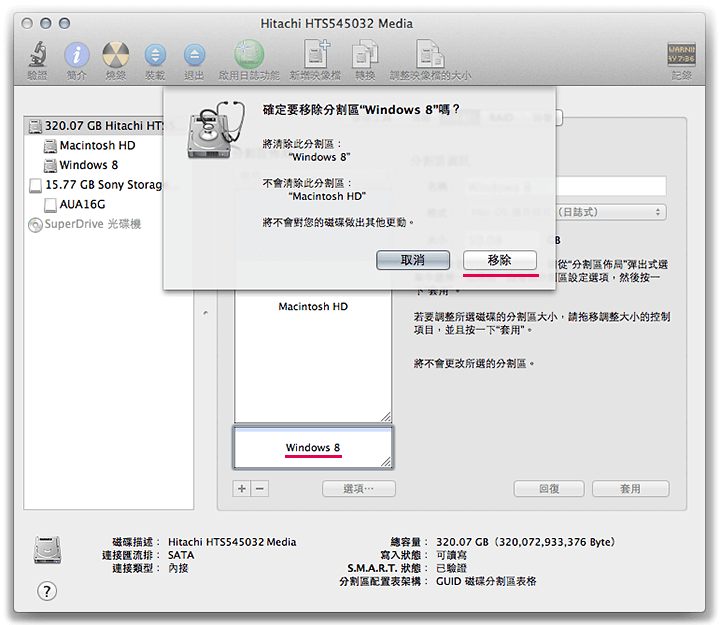This screenshot has height=625, width=720.
Task: Click the Windows 8 partition block
Action: pos(313,447)
